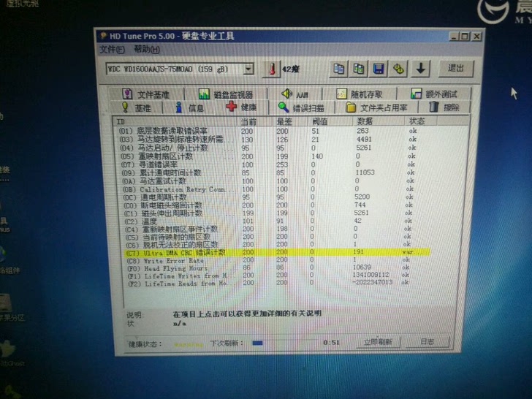This screenshot has width=532, height=399.
Task: Open the options settings icon
Action: pos(398,69)
